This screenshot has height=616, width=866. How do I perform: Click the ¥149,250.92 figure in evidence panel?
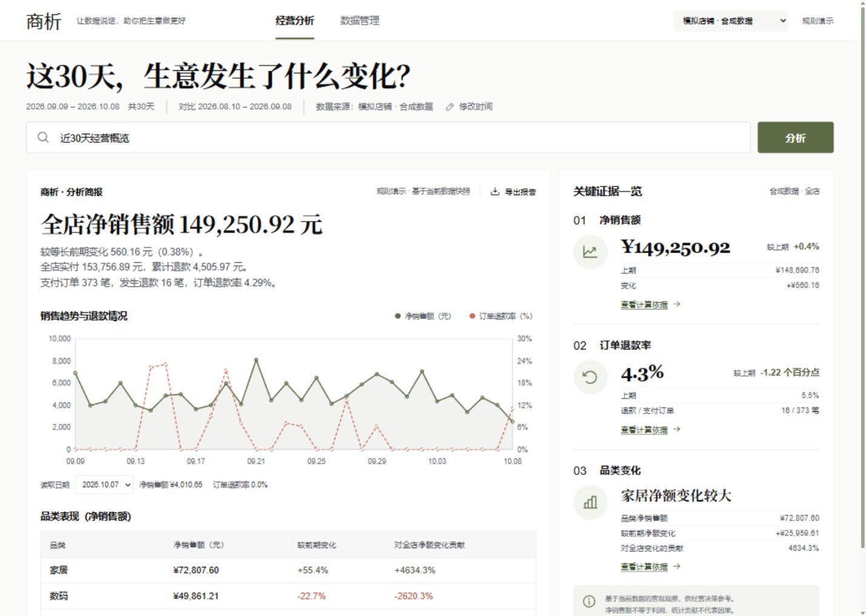675,247
